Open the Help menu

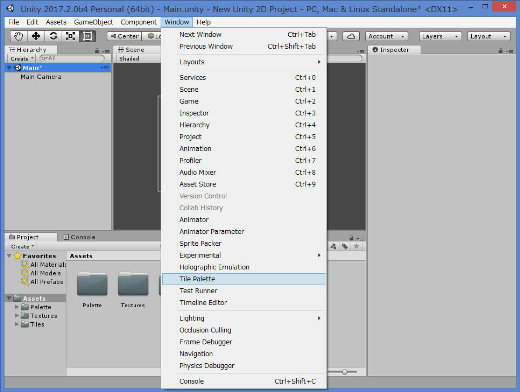pos(203,22)
